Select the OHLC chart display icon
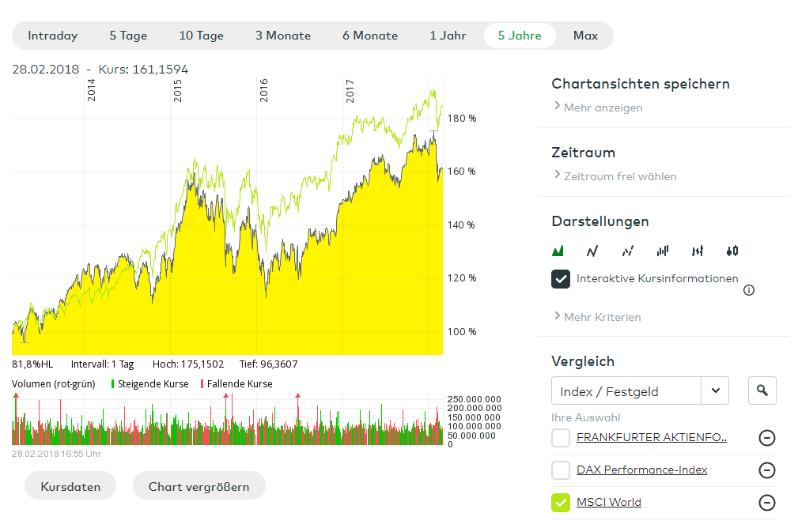798x532 pixels. pos(697,251)
